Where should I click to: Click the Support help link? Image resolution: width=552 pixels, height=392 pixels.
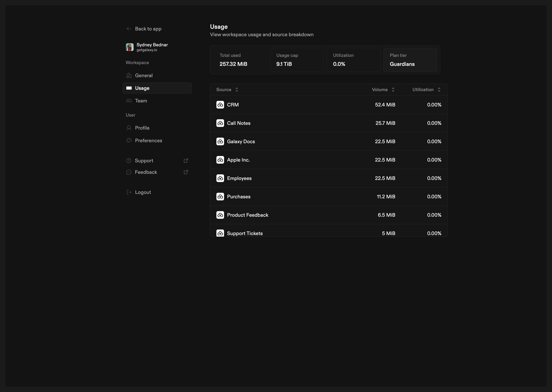144,161
